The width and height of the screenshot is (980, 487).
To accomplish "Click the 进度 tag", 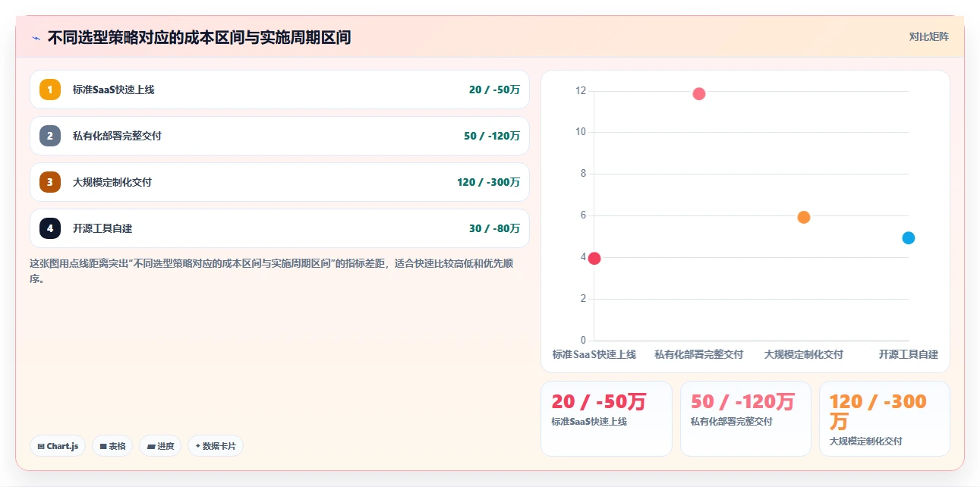I will 160,446.
